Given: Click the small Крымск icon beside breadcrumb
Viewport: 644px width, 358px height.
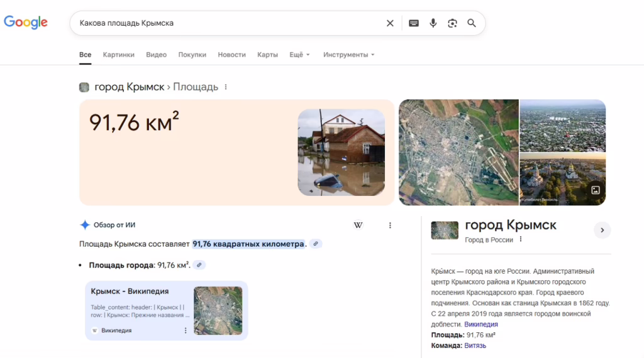Looking at the screenshot, I should [x=84, y=87].
